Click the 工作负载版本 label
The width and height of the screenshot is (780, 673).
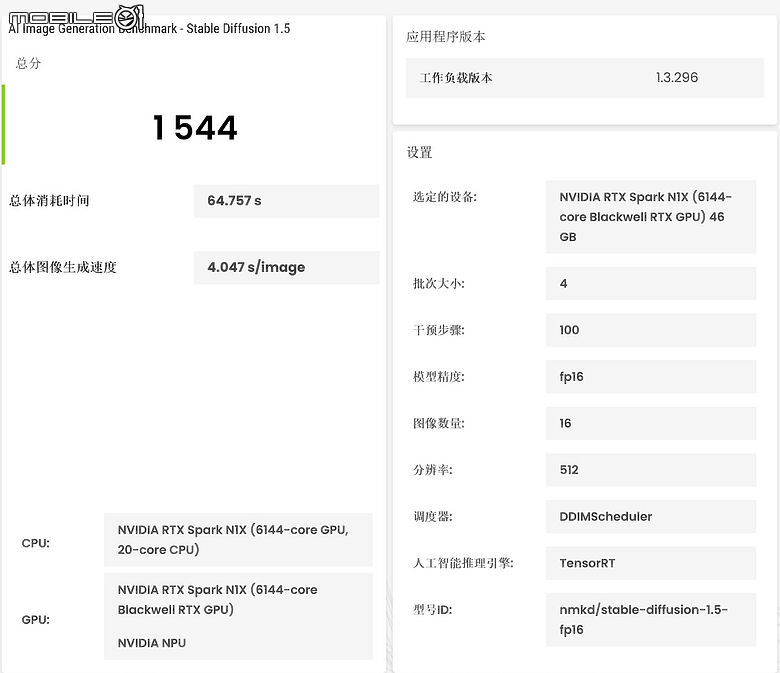coord(456,78)
